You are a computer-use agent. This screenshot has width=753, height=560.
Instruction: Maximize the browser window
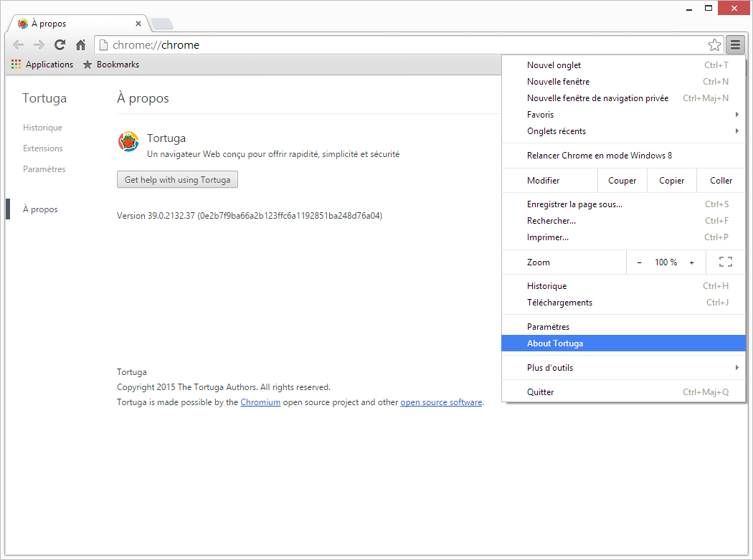709,9
